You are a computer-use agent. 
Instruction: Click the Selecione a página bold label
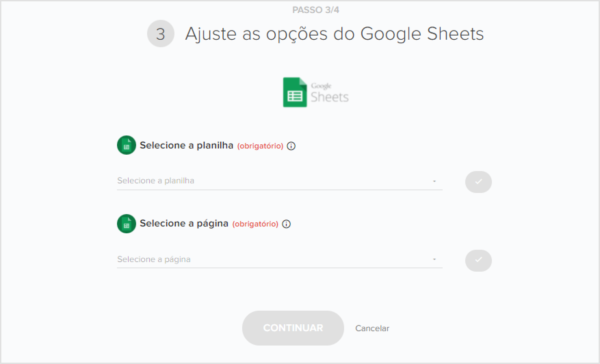pyautogui.click(x=184, y=223)
